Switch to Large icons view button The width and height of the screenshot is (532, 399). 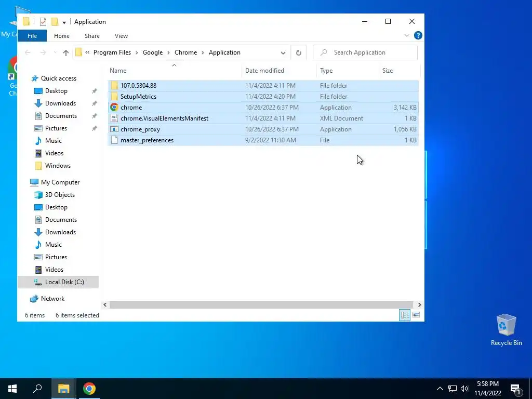point(416,315)
